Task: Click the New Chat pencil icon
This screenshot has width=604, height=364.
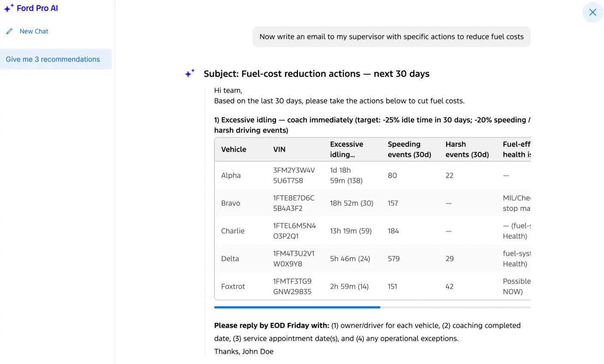Action: (9, 31)
